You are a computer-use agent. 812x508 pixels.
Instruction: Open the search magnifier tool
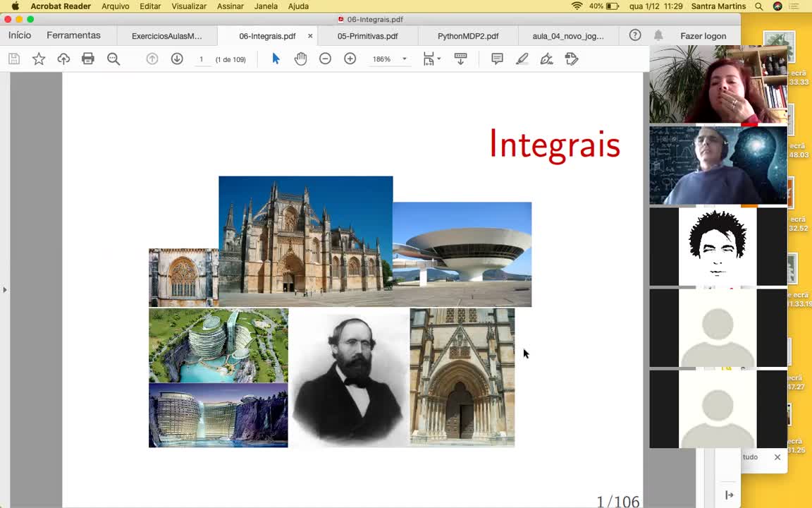coord(113,59)
